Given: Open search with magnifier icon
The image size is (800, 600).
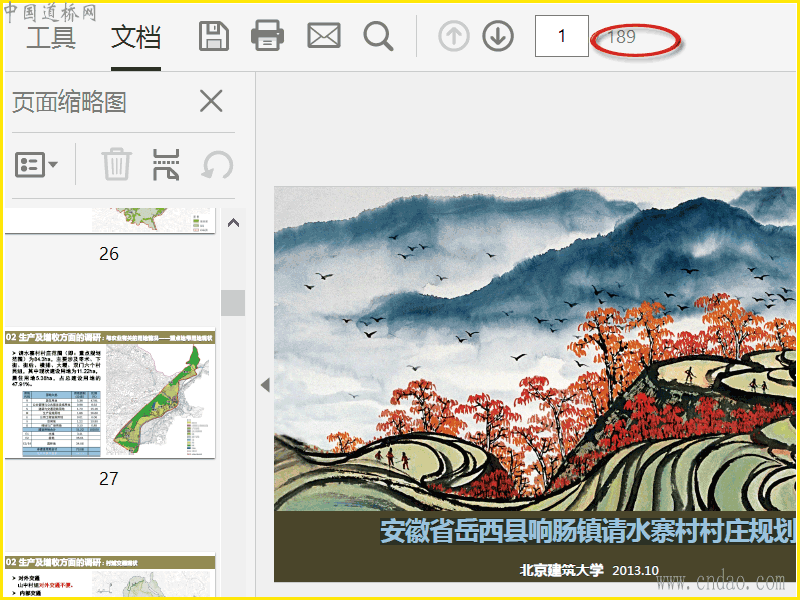Looking at the screenshot, I should (x=378, y=36).
